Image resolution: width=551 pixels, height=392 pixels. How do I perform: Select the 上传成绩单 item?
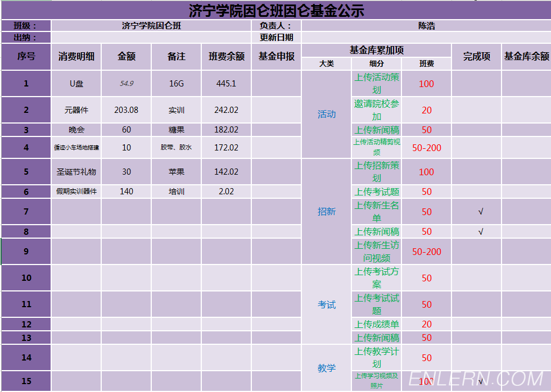[x=376, y=324]
